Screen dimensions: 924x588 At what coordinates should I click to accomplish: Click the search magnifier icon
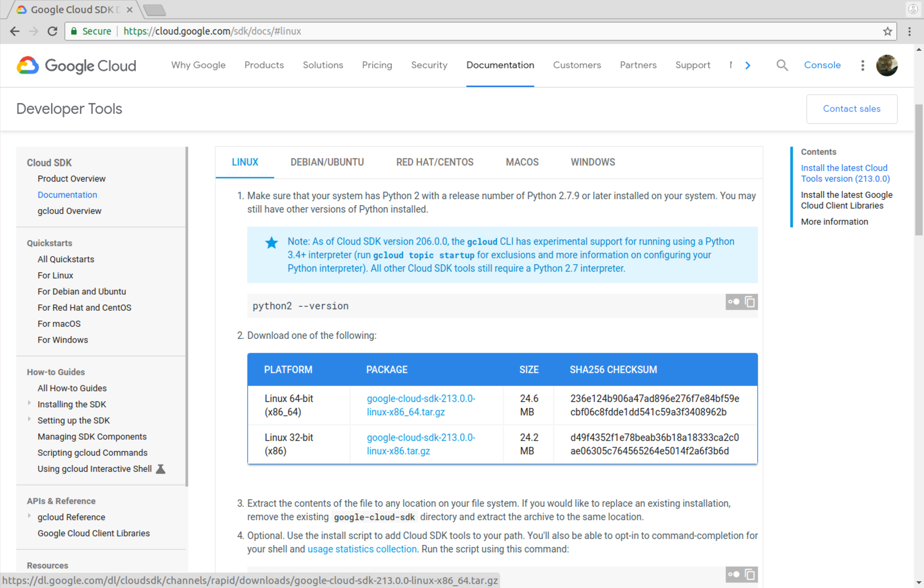[782, 65]
